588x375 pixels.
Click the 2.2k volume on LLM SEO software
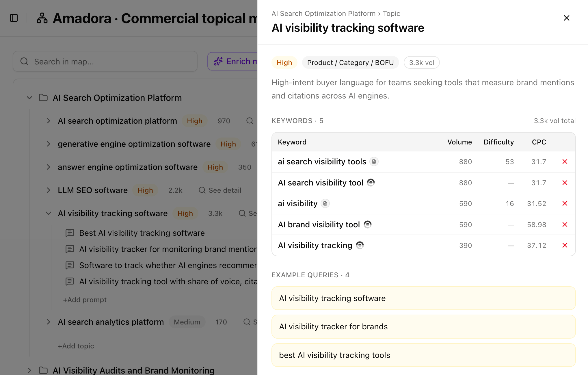pos(175,190)
